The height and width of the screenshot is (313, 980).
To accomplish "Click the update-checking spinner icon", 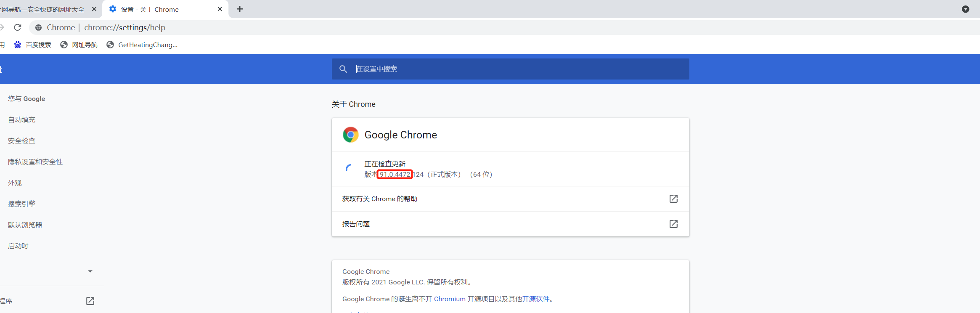I will pyautogui.click(x=349, y=168).
